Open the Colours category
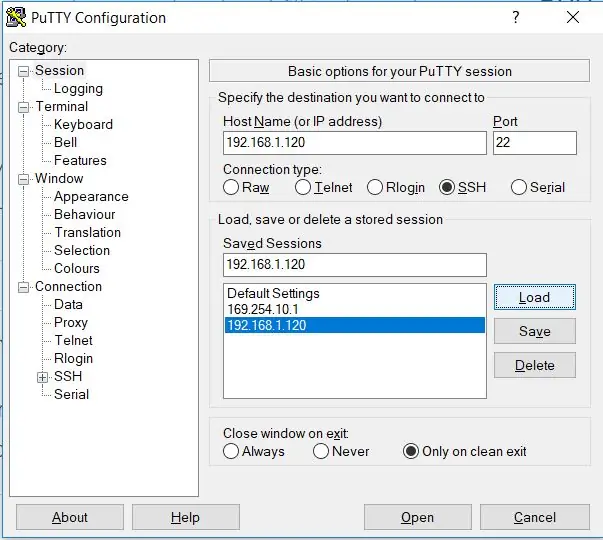This screenshot has width=603, height=540. 77,268
